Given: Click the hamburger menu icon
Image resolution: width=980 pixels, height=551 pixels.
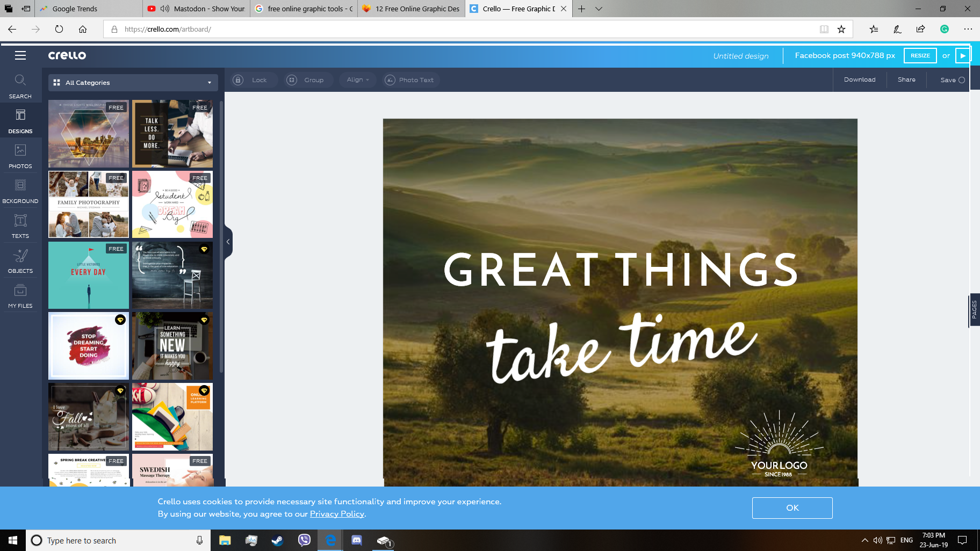Looking at the screenshot, I should (x=20, y=55).
